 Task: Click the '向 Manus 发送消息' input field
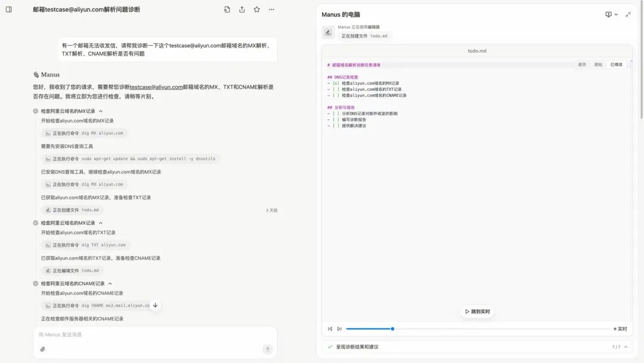pos(155,334)
